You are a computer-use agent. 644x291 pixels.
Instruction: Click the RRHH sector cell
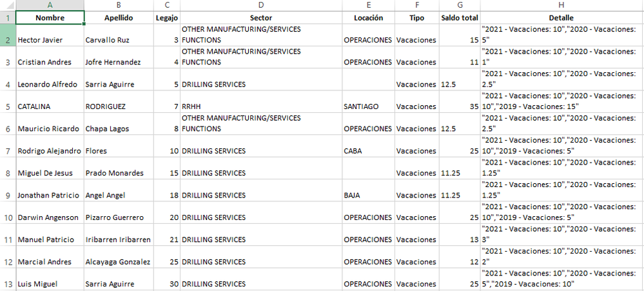click(261, 101)
